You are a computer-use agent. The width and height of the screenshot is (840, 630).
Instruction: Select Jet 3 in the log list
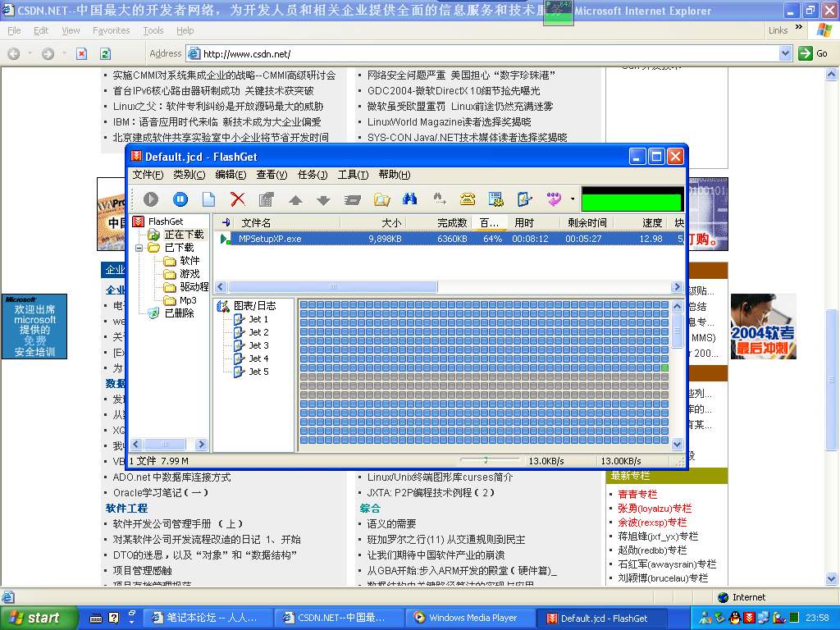click(258, 345)
